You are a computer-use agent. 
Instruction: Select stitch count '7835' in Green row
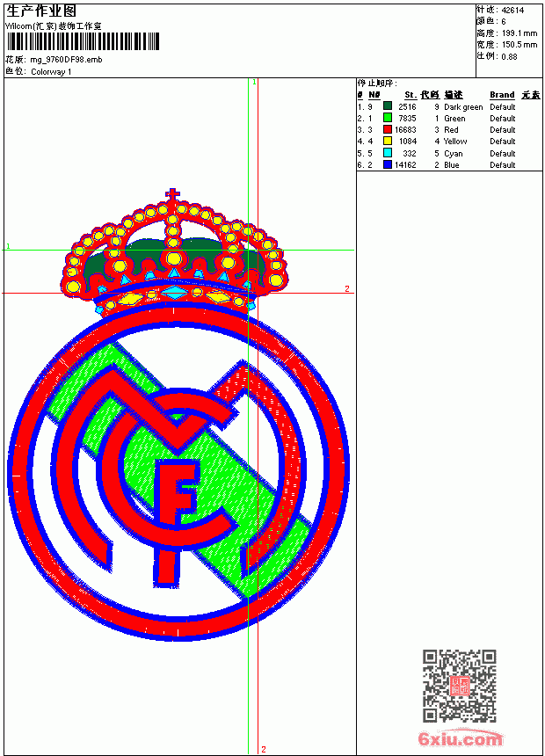pyautogui.click(x=407, y=118)
